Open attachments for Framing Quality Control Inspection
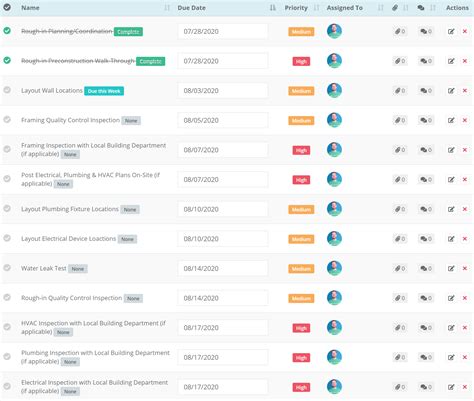 400,120
